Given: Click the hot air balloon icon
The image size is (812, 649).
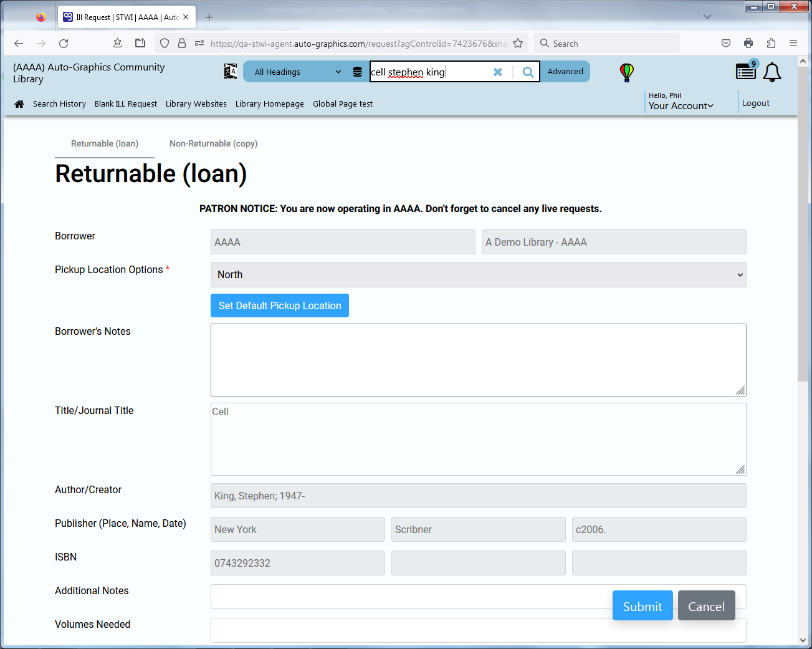Looking at the screenshot, I should [627, 72].
